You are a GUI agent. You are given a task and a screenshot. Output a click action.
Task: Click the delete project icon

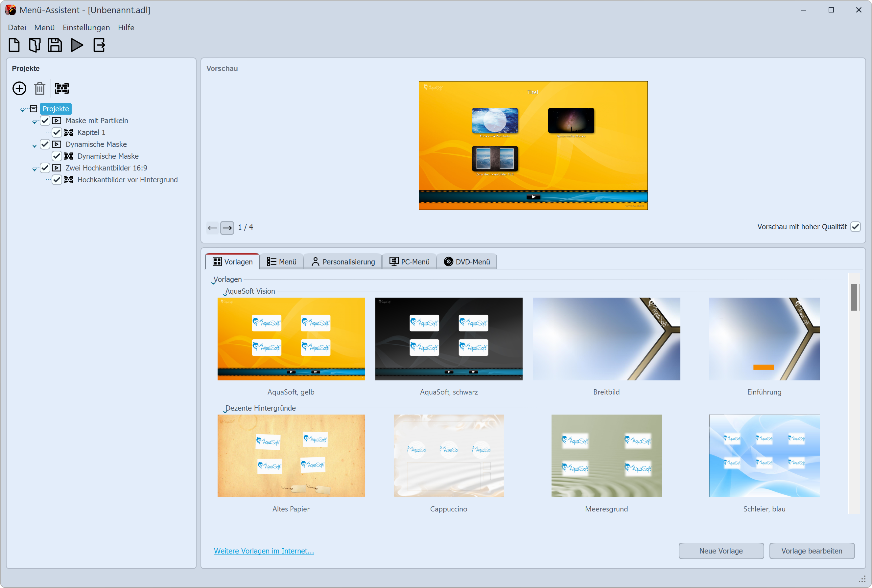pos(39,88)
